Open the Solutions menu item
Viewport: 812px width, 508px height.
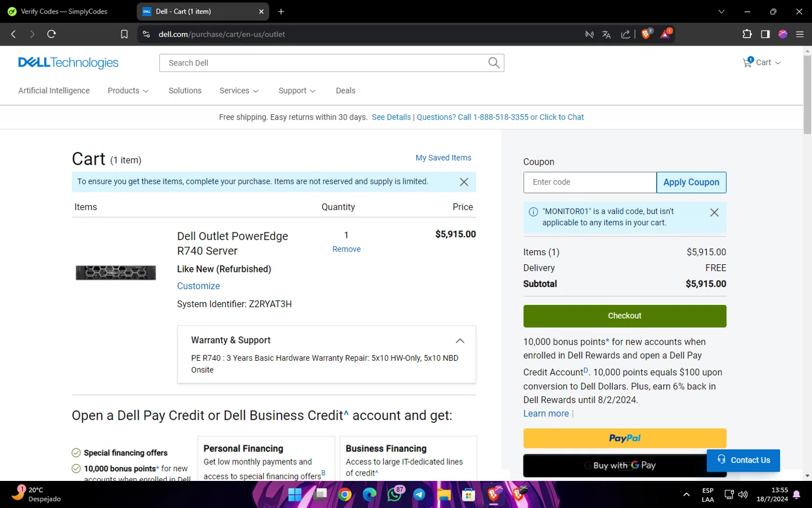[185, 90]
